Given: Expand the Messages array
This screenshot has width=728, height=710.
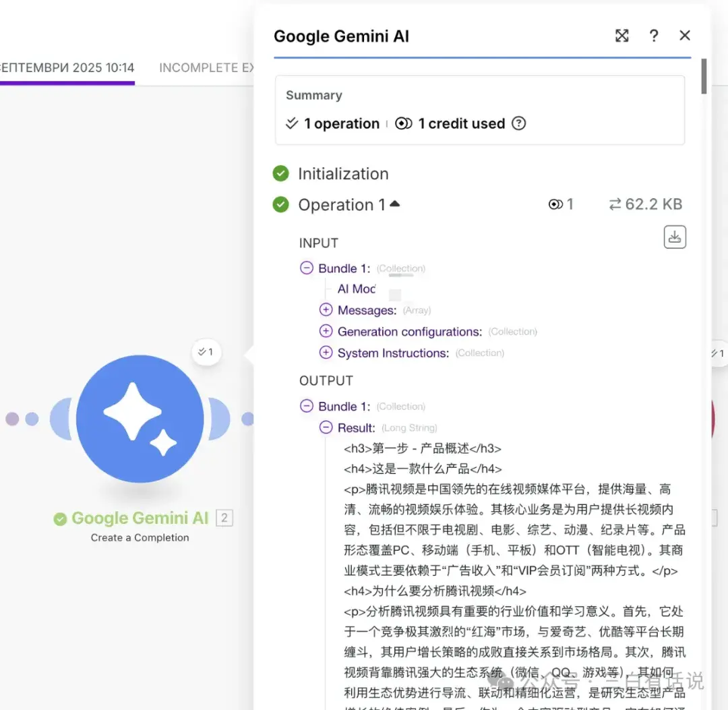Looking at the screenshot, I should point(326,309).
